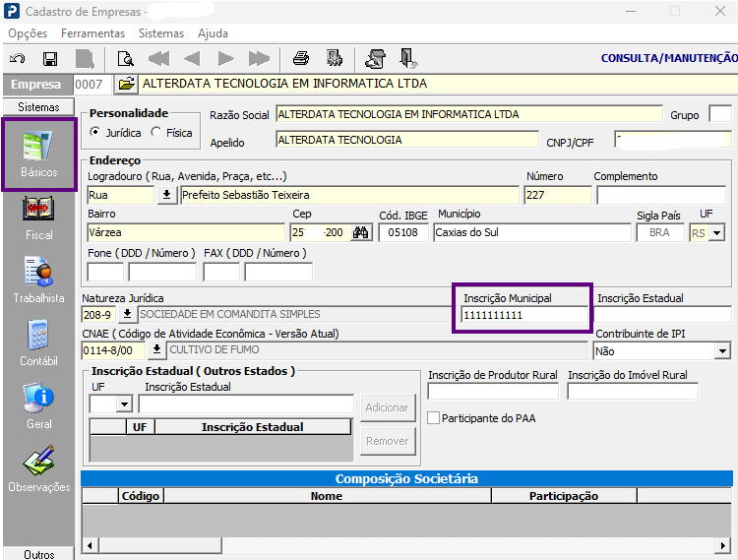Click the horizontal scrollbar thumb

coord(160,545)
